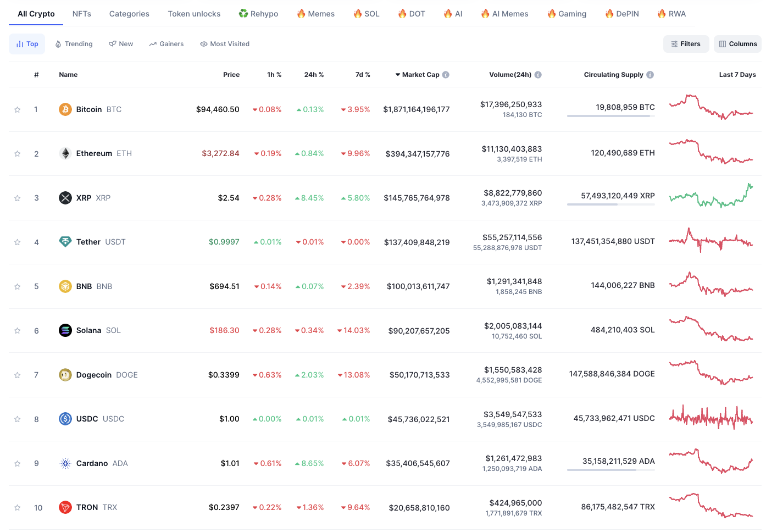
Task: Toggle the USDC watchlist star
Action: pos(18,419)
